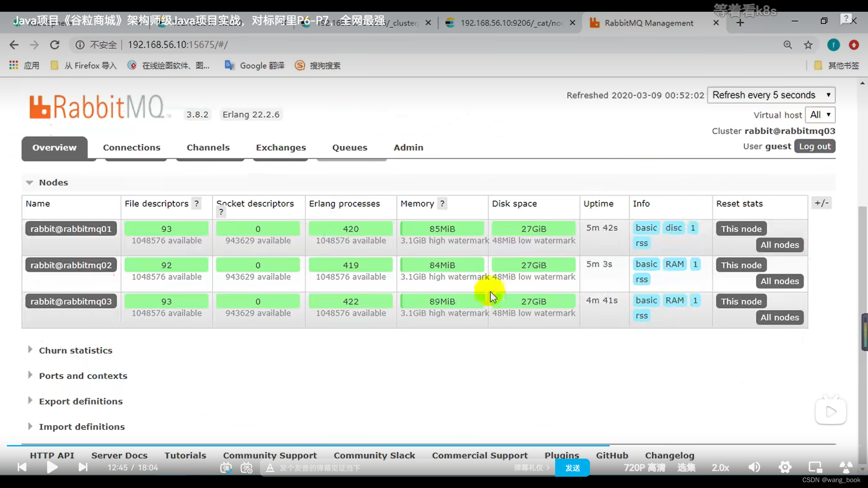Toggle picture-in-picture mode icon
Viewport: 868px width, 488px height.
coord(815,467)
